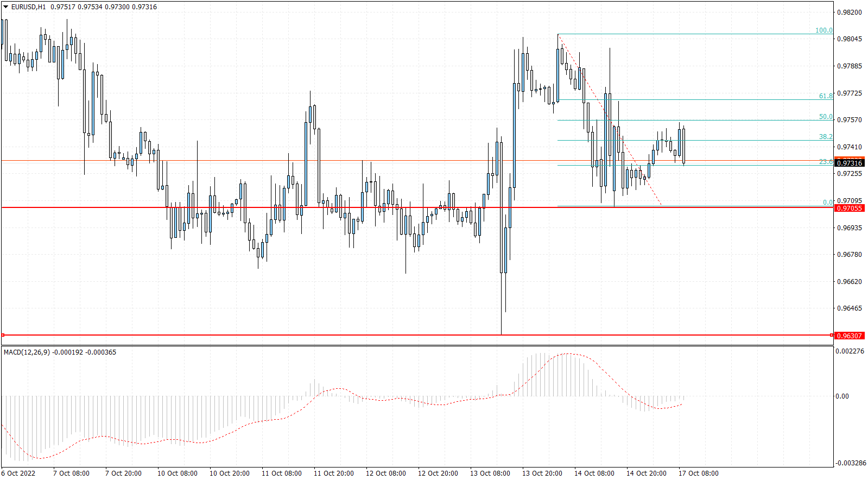Click the OHLC values after the chart title
The width and height of the screenshot is (868, 480).
pos(104,7)
